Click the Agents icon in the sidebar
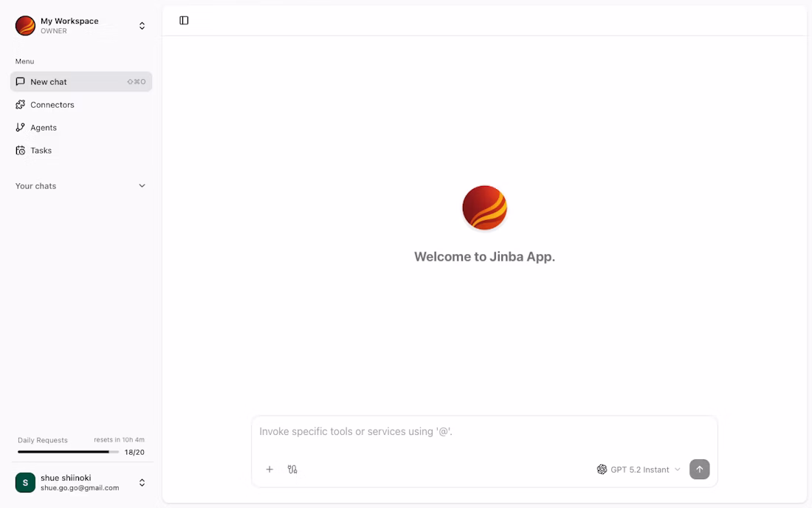 (20, 127)
